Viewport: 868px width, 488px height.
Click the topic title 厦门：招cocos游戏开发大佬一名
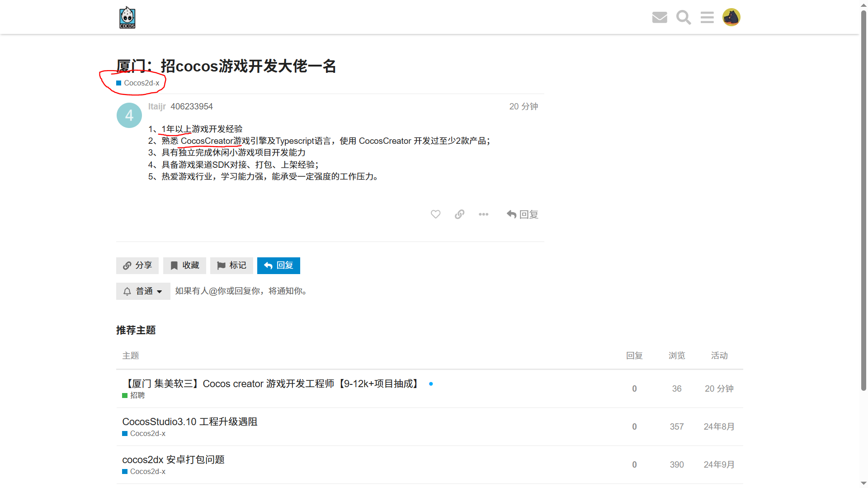point(226,66)
